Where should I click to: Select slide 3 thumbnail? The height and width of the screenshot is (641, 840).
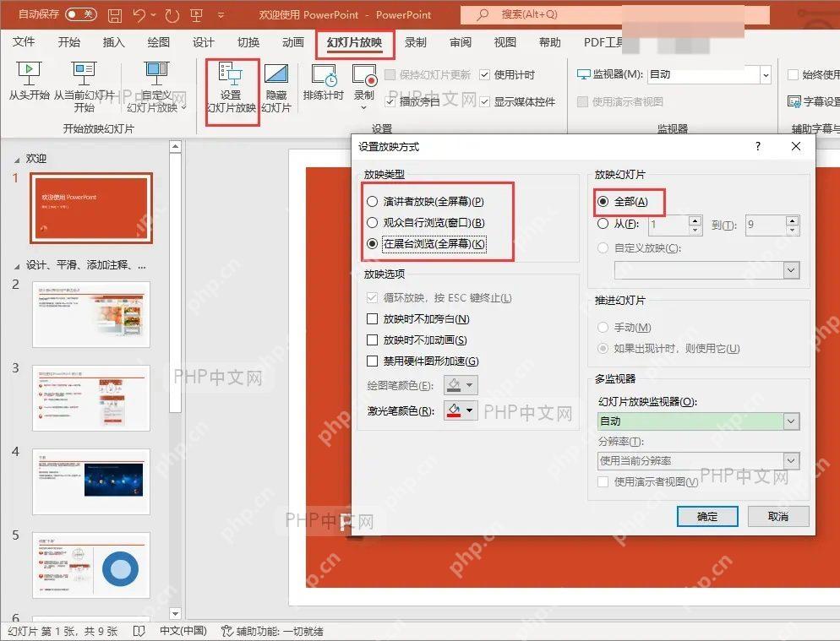click(91, 398)
